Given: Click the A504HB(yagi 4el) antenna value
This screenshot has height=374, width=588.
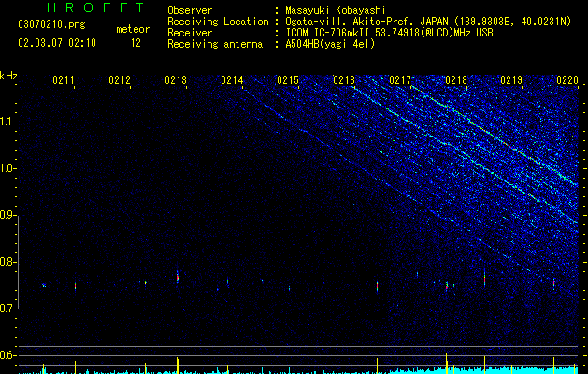Looking at the screenshot, I should [330, 44].
